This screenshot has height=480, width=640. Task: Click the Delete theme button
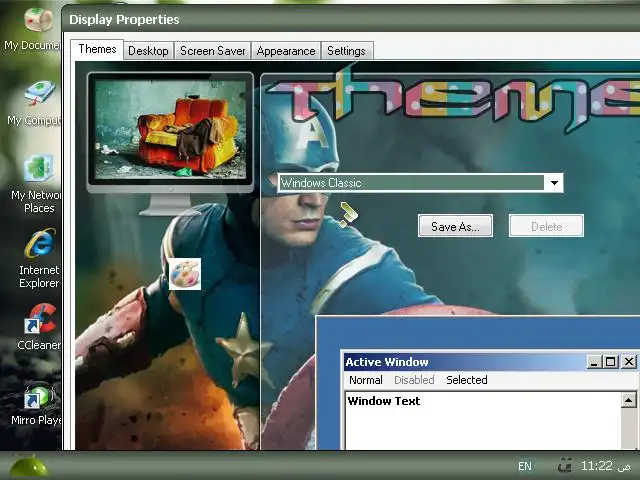(x=546, y=226)
